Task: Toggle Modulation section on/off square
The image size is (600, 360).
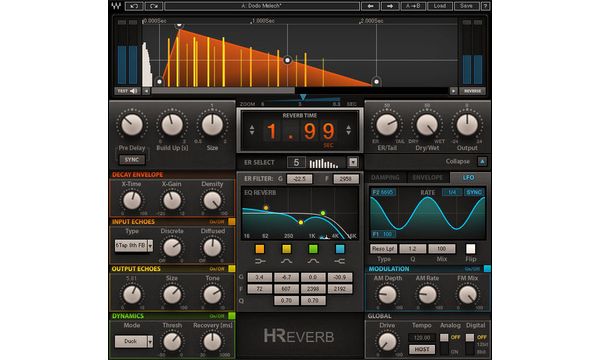Action: coord(487,269)
